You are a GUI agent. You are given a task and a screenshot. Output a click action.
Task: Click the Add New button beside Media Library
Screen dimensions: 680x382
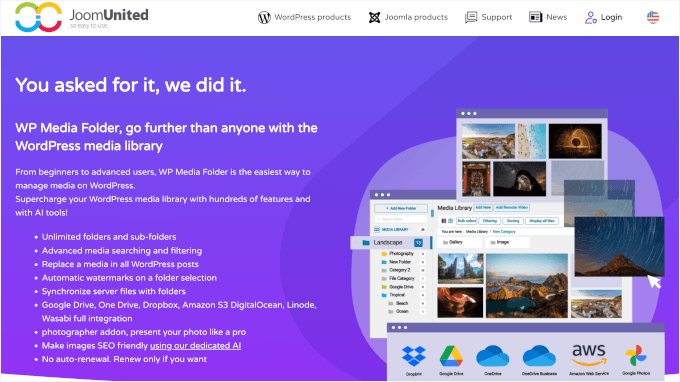[x=483, y=208]
